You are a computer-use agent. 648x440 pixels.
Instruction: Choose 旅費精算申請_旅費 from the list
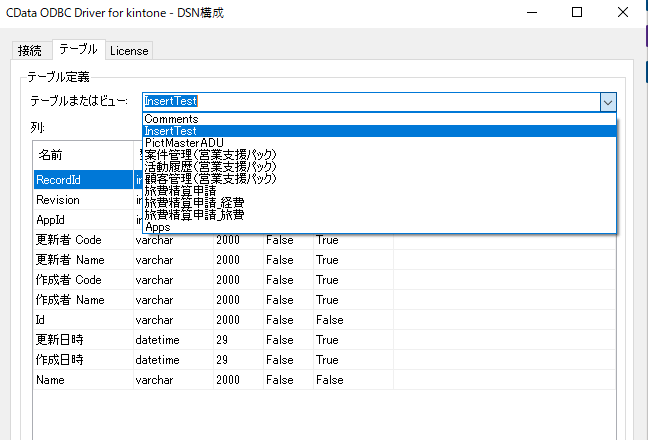pyautogui.click(x=194, y=215)
